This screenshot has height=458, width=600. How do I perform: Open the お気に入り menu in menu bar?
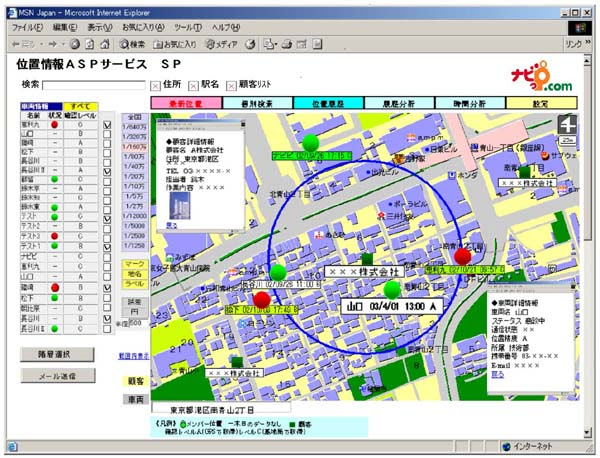143,28
